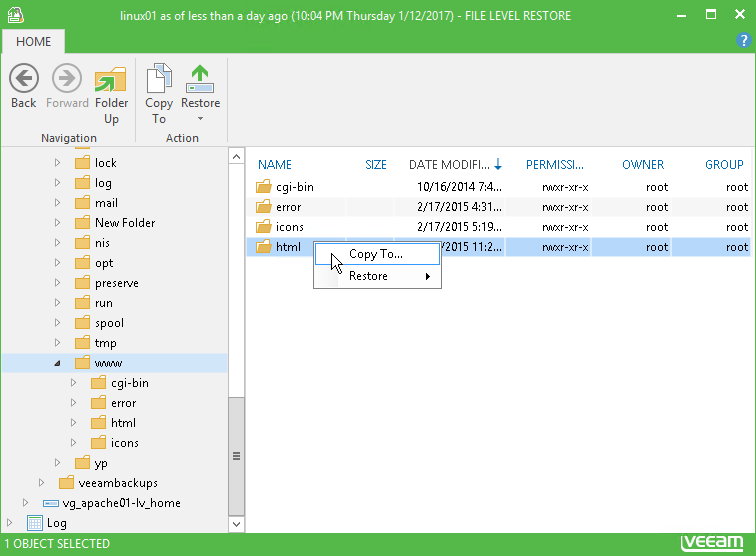Click error folder icon in file list
The image size is (756, 556).
(x=264, y=207)
